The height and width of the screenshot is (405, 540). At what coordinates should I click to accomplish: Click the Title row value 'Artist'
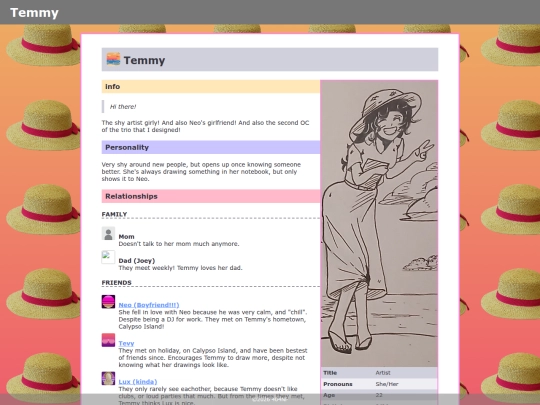[x=383, y=373]
